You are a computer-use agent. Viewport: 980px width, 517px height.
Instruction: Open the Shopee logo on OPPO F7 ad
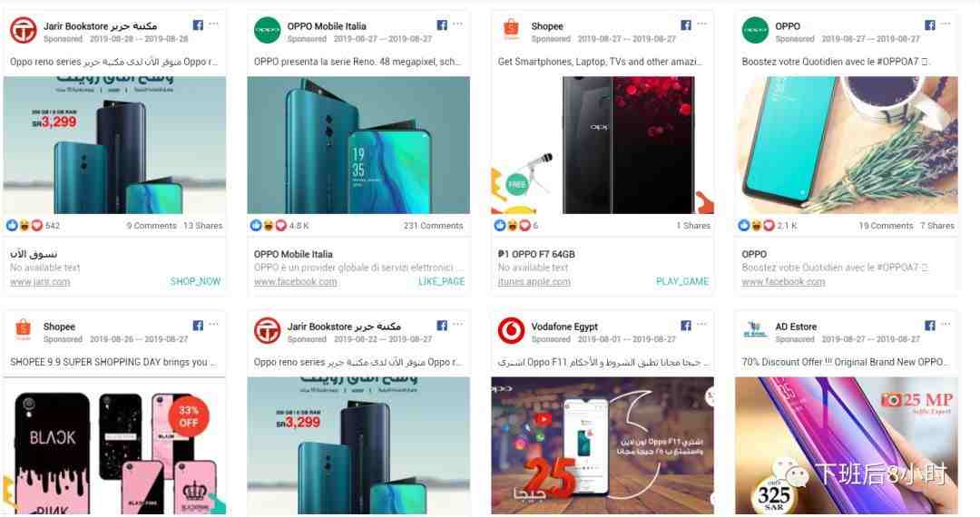pos(511,29)
